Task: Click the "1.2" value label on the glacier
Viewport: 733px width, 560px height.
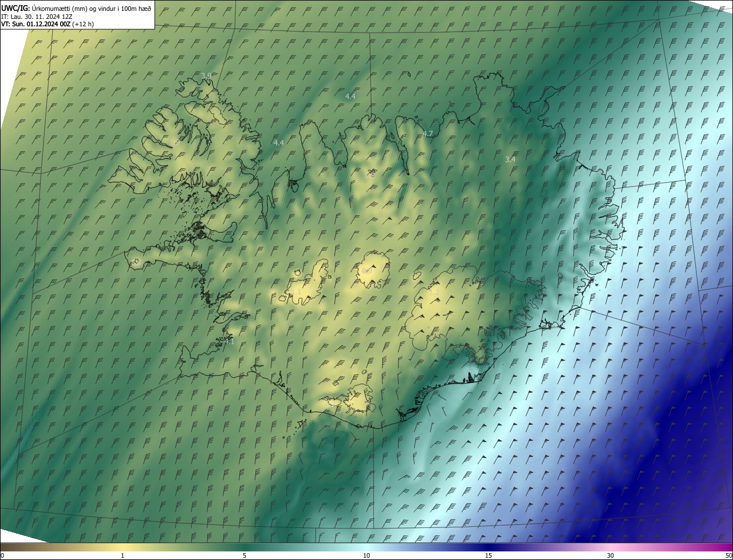Action: (x=434, y=292)
